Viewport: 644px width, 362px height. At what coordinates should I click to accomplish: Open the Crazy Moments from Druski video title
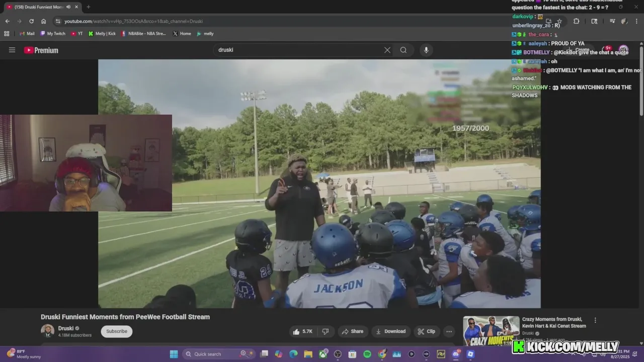tap(554, 322)
